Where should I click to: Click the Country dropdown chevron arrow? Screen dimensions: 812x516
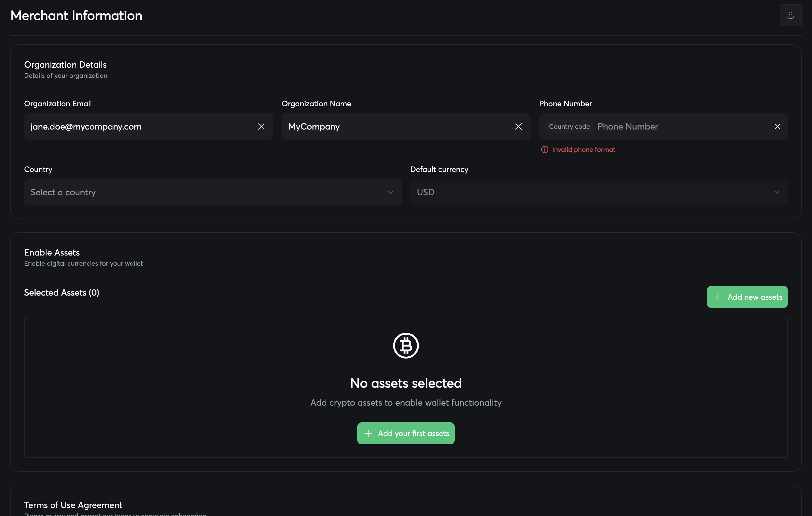pyautogui.click(x=390, y=192)
